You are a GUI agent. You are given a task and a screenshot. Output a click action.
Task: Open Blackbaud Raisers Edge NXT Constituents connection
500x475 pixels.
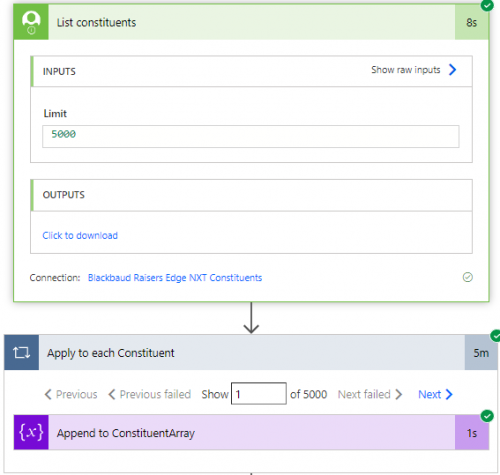[175, 278]
